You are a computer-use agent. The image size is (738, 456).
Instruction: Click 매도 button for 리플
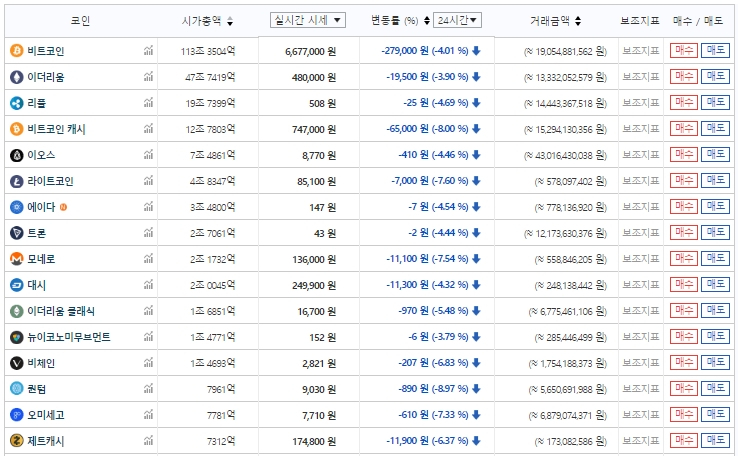pos(715,102)
